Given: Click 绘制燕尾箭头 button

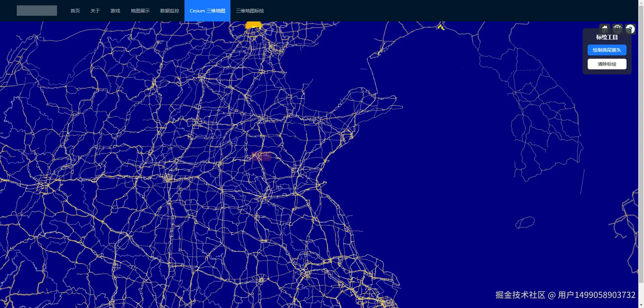Looking at the screenshot, I should click(607, 50).
